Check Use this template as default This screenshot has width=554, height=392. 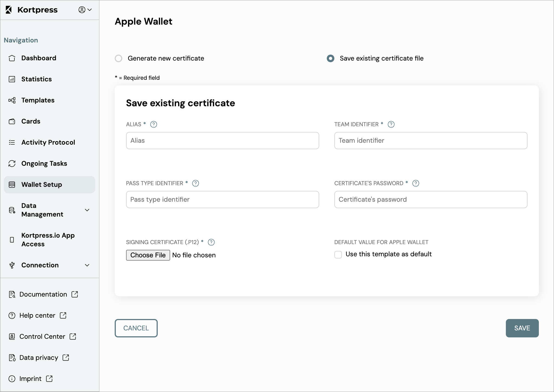click(x=338, y=255)
